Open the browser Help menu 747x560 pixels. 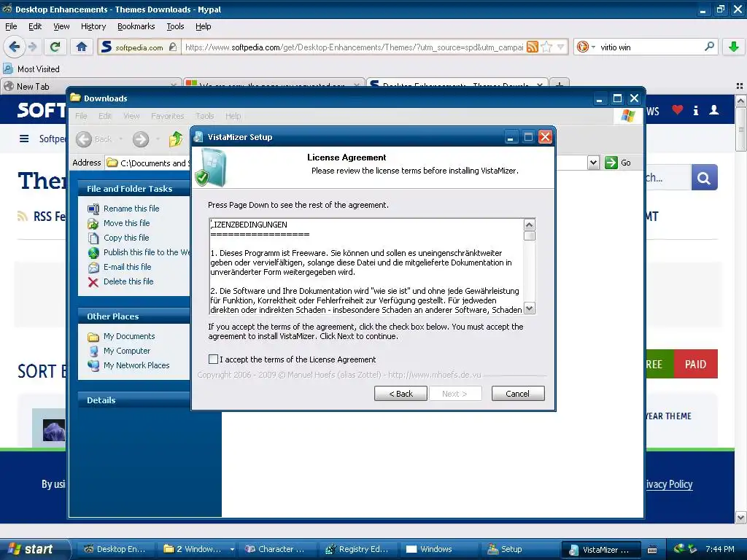pos(204,26)
